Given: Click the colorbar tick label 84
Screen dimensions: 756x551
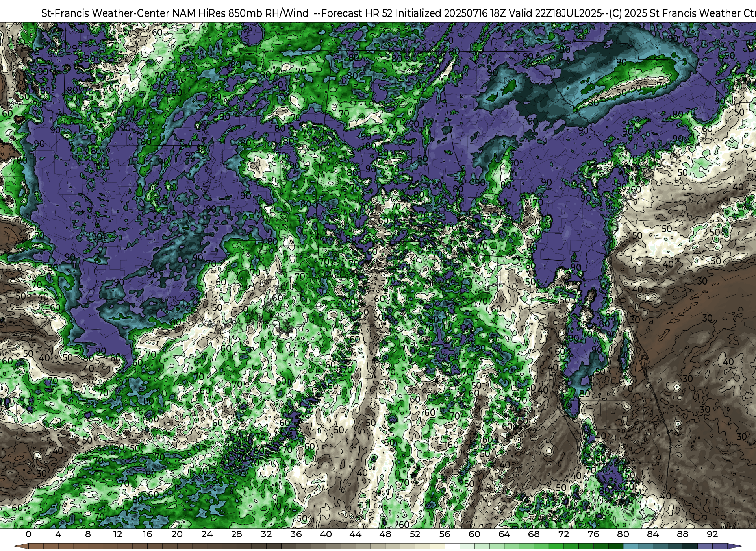Looking at the screenshot, I should [x=653, y=534].
